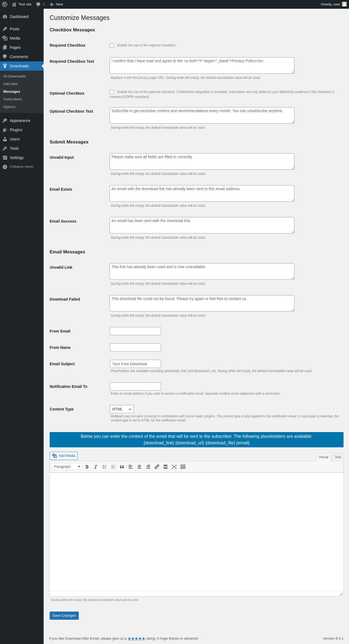Screen dimensions: 349x644
Task: Go to Dashboard in sidebar
Action: tap(22, 17)
